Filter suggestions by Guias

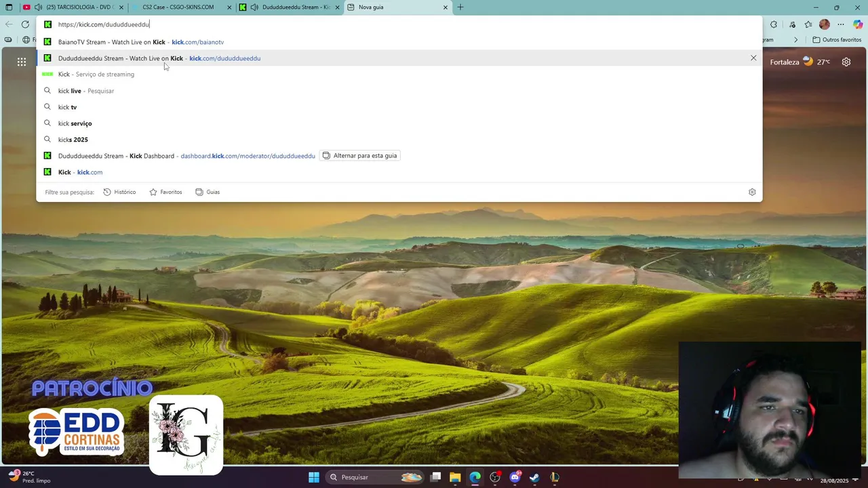click(208, 192)
